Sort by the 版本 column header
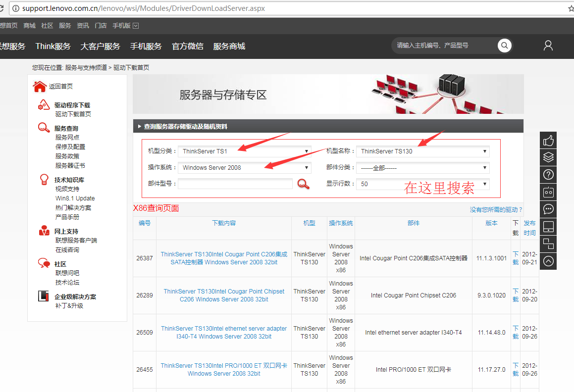This screenshot has width=574, height=392. [x=491, y=223]
